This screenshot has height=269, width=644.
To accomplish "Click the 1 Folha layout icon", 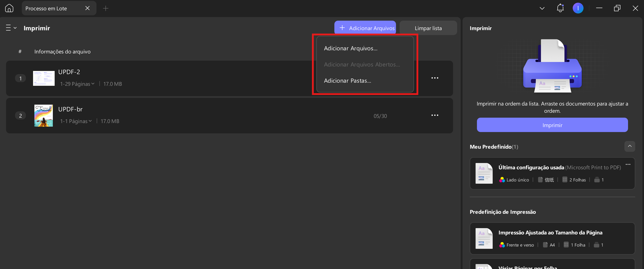I will (566, 245).
